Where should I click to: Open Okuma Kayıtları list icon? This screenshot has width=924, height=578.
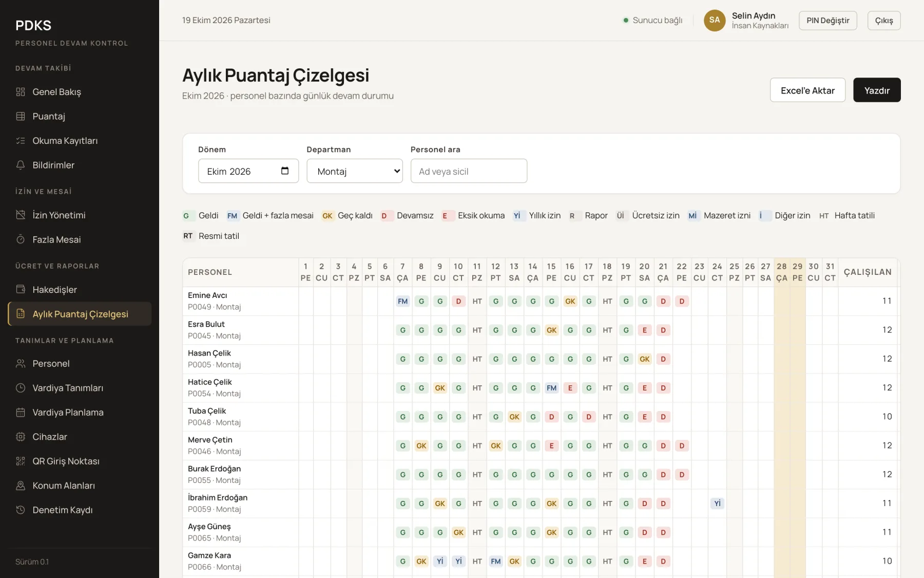click(x=21, y=141)
